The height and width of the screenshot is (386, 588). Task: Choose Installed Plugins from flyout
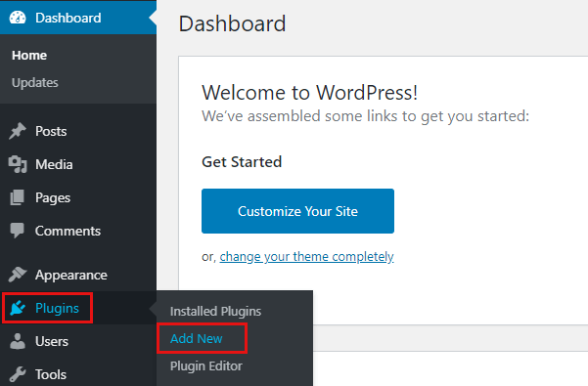click(x=215, y=311)
